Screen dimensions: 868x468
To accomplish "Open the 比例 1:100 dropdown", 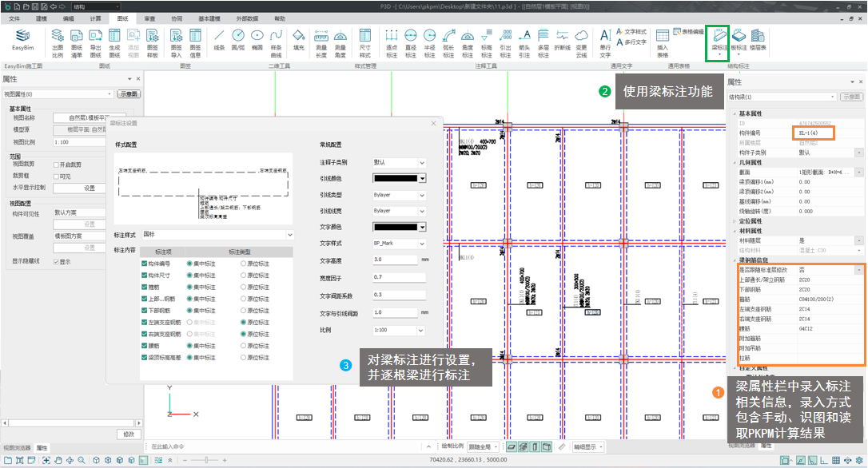I will click(x=421, y=330).
